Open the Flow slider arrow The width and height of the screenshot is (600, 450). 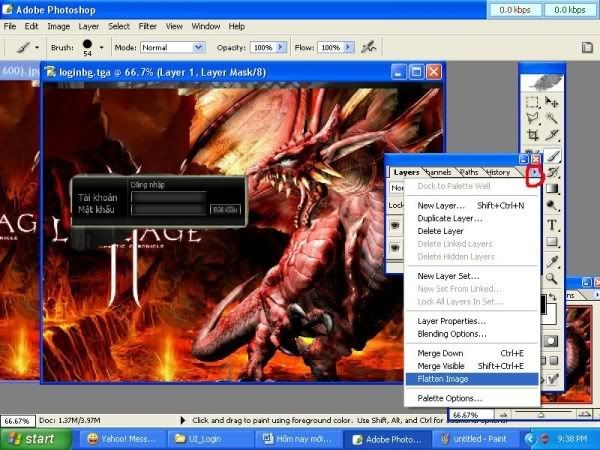[349, 47]
